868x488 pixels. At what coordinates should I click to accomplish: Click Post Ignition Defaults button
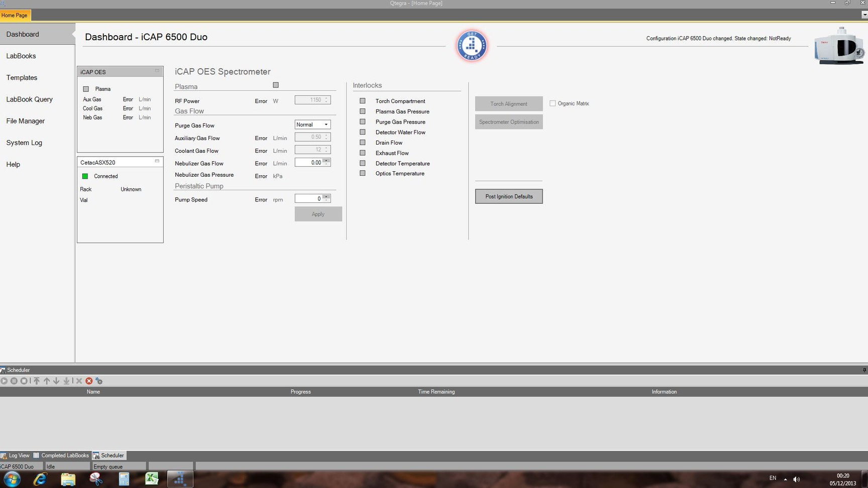[509, 196]
